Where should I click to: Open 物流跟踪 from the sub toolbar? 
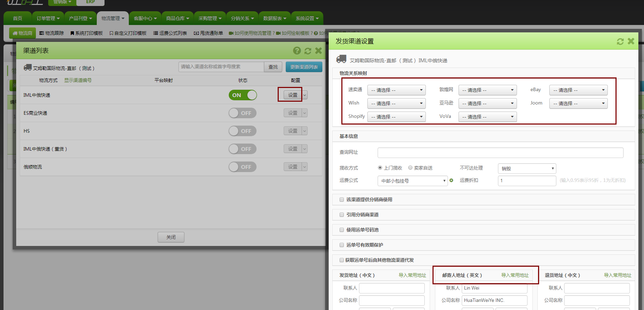(x=52, y=33)
